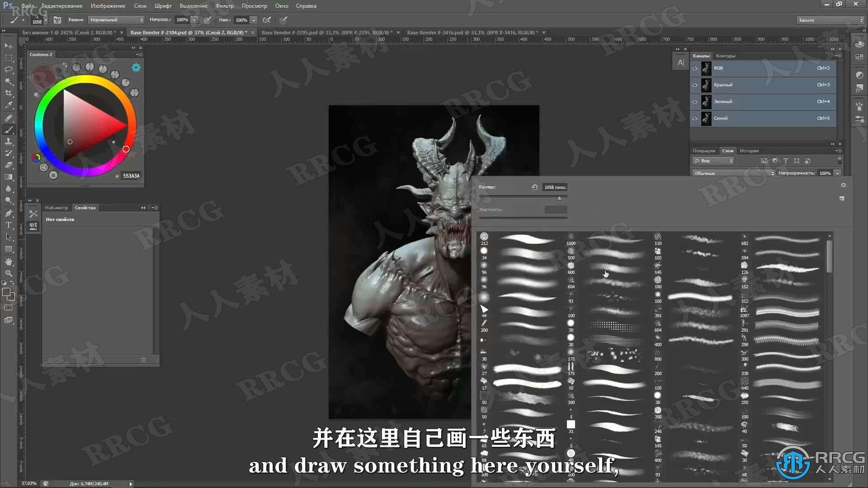This screenshot has width=868, height=488.
Task: Select the Magic Wand tool
Action: [9, 81]
